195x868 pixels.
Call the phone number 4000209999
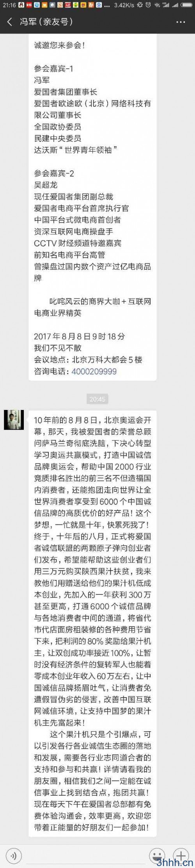coord(94,371)
